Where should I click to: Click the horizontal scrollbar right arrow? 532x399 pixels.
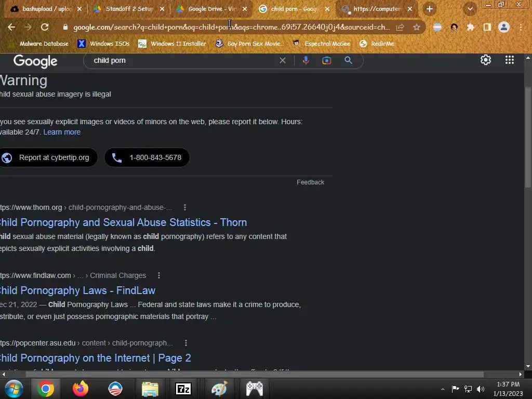point(521,374)
